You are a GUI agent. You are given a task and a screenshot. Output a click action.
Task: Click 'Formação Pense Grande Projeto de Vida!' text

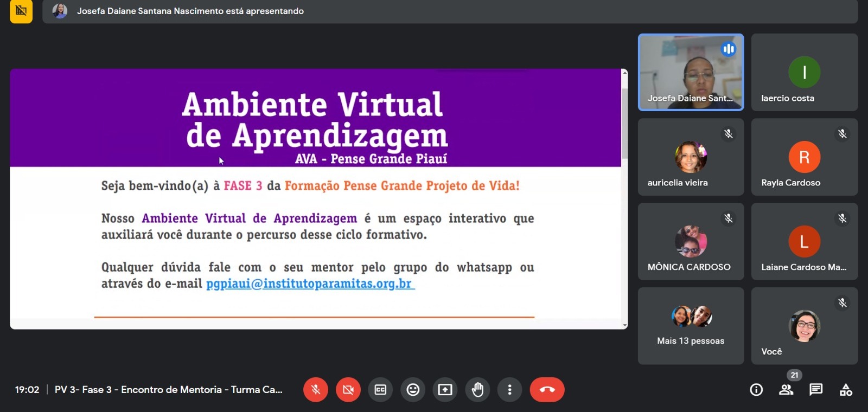(402, 185)
